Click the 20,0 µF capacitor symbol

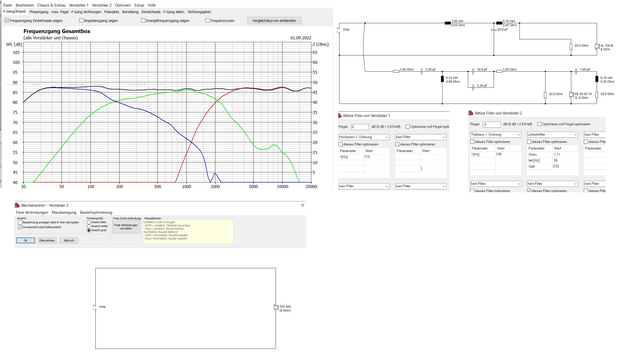[x=494, y=30]
